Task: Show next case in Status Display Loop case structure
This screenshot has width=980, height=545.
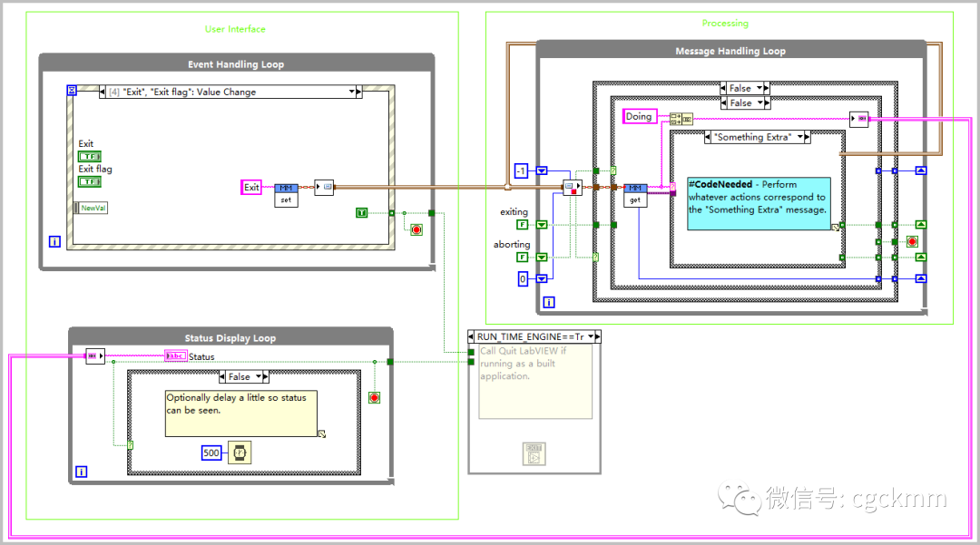Action: click(266, 376)
